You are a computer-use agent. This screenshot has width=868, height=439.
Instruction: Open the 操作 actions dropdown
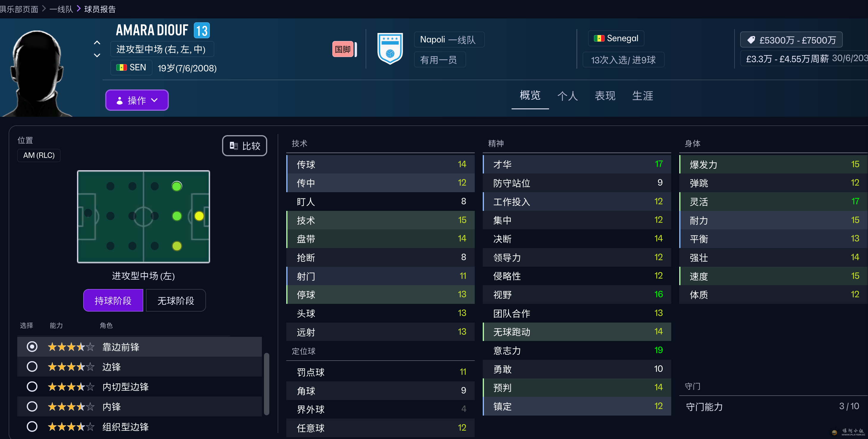click(x=137, y=100)
